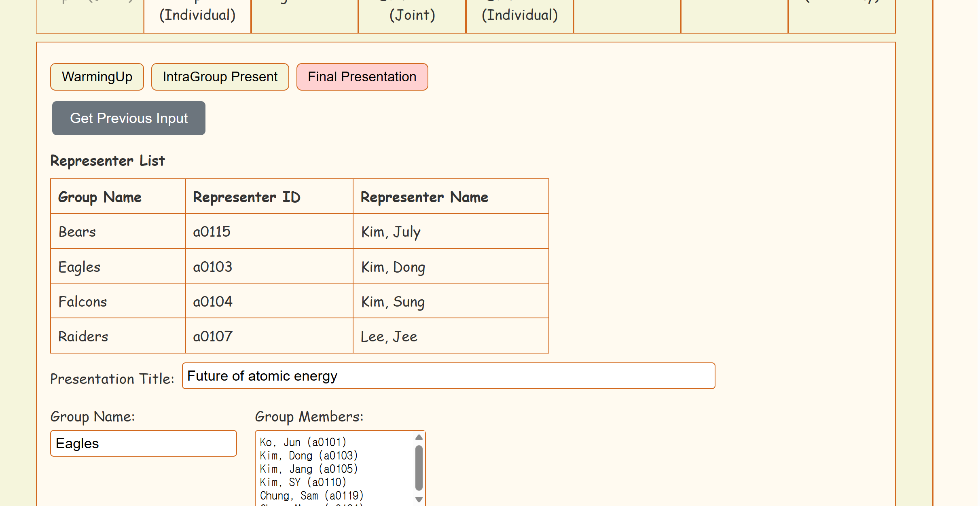Image resolution: width=980 pixels, height=506 pixels.
Task: Click into the Group Name input
Action: [x=143, y=443]
